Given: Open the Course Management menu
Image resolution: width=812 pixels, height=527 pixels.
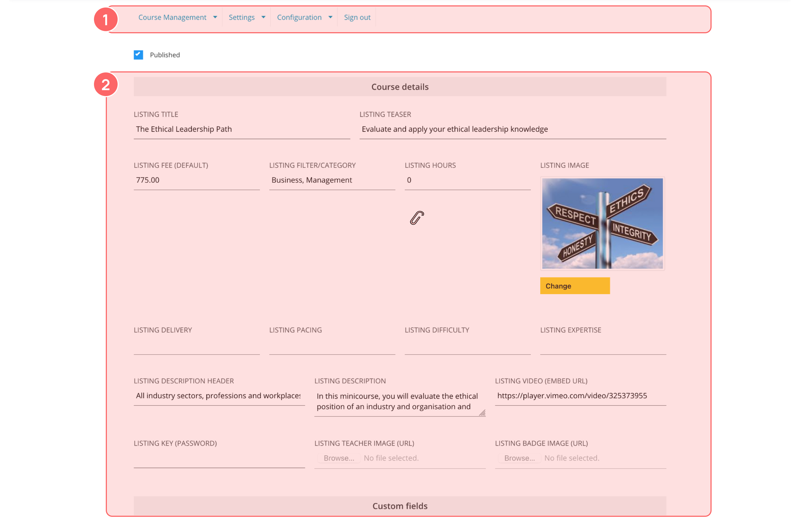Looking at the screenshot, I should (x=172, y=17).
